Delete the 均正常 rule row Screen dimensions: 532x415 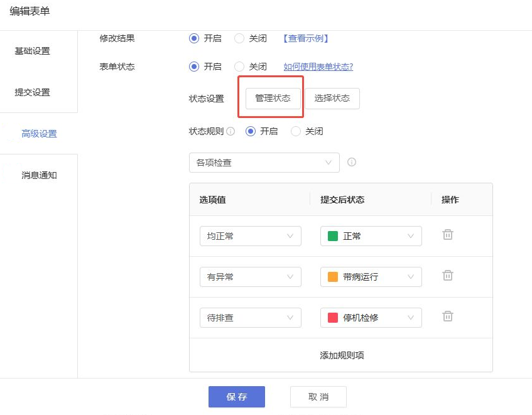[x=447, y=235]
